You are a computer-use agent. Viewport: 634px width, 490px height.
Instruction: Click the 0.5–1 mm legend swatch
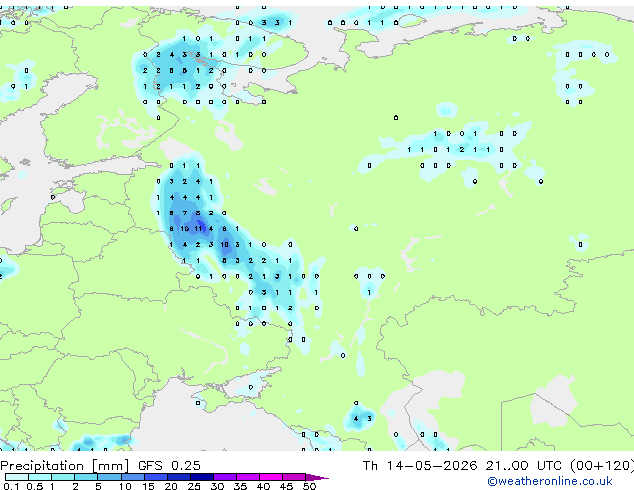coord(40,477)
